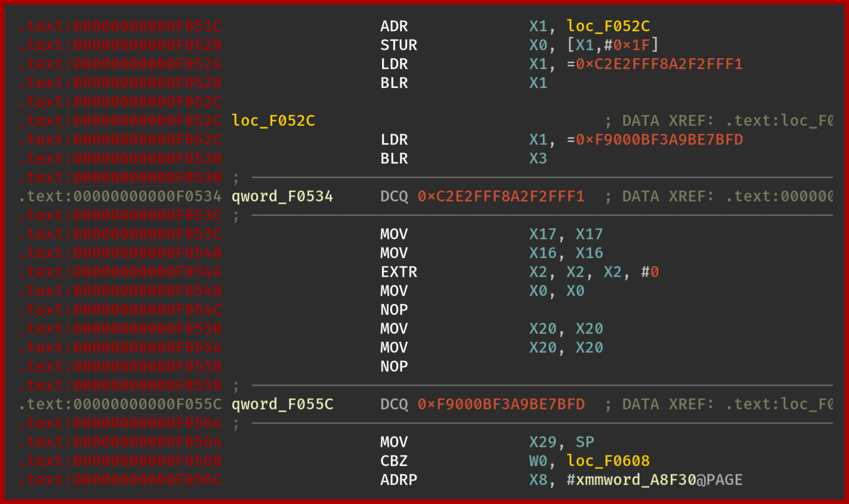Select the qword_F0534 data label
The height and width of the screenshot is (504, 849).
(282, 196)
